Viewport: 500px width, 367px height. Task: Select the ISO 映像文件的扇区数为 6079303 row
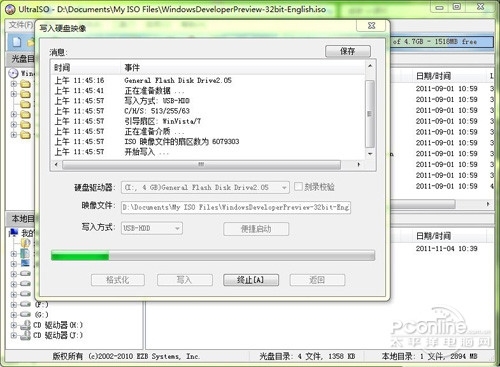coord(208,141)
